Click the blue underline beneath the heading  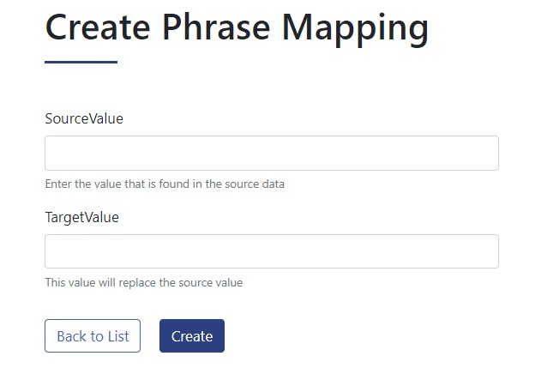(x=81, y=62)
